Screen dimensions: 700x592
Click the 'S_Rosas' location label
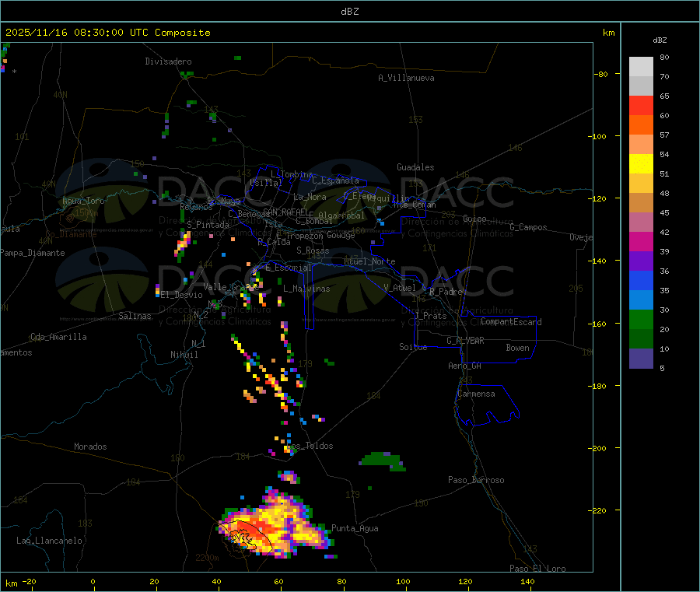click(x=313, y=251)
